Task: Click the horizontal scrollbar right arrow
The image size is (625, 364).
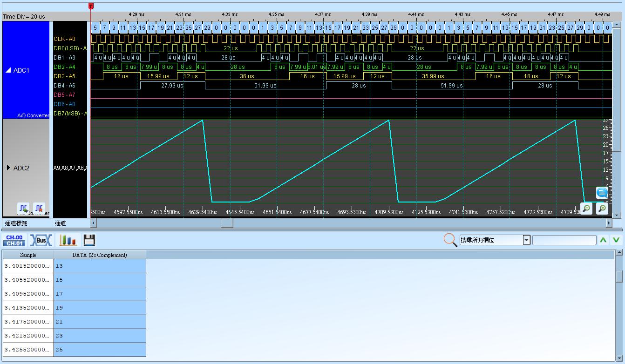Action: click(609, 223)
